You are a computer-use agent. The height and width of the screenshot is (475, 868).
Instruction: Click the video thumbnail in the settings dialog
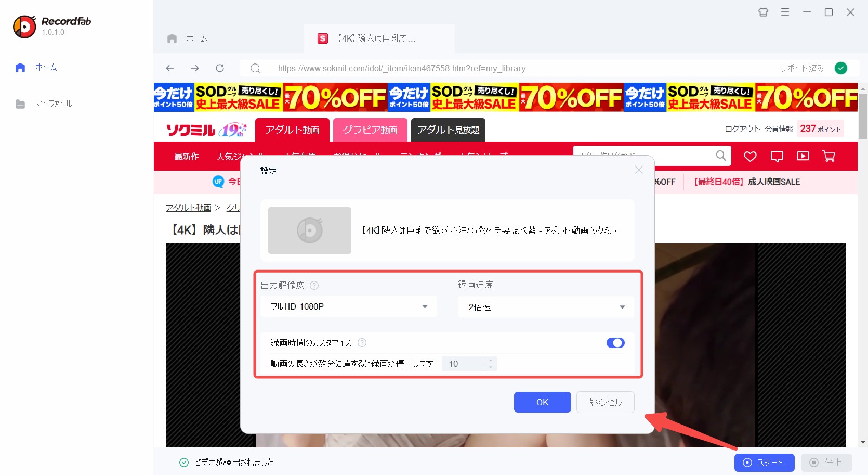310,230
